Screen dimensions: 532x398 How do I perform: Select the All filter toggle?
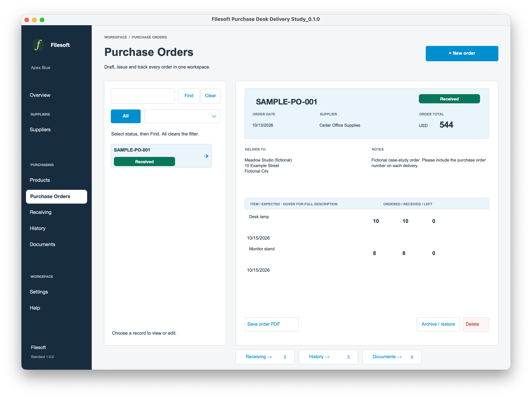(x=126, y=116)
